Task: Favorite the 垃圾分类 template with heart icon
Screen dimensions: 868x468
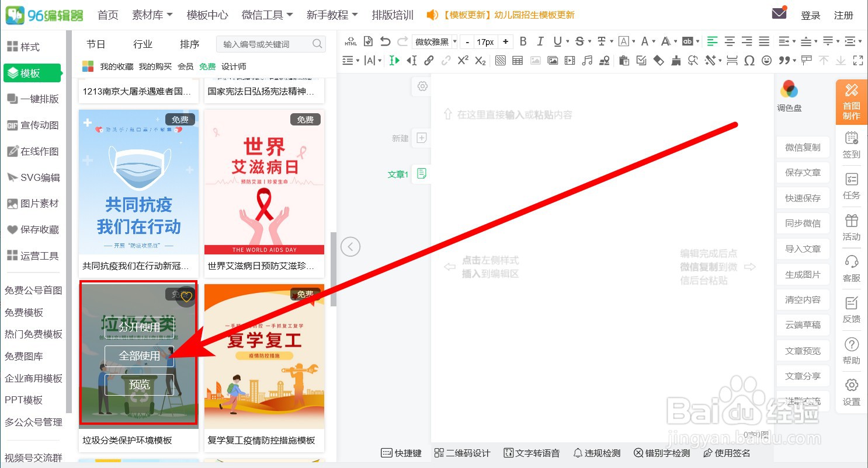Action: click(186, 296)
